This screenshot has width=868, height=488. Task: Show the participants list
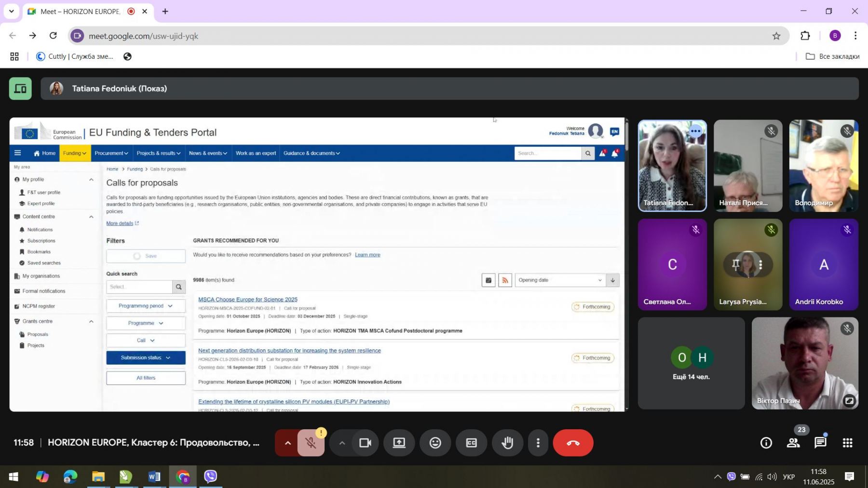tap(793, 443)
